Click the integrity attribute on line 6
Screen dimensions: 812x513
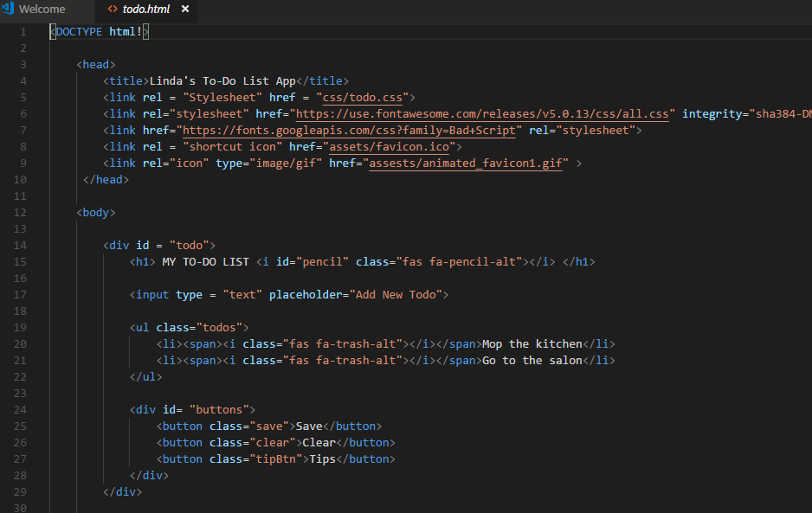point(712,114)
